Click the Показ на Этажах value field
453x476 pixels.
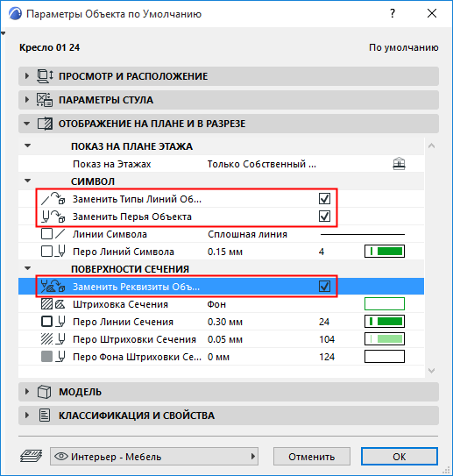[x=261, y=164]
